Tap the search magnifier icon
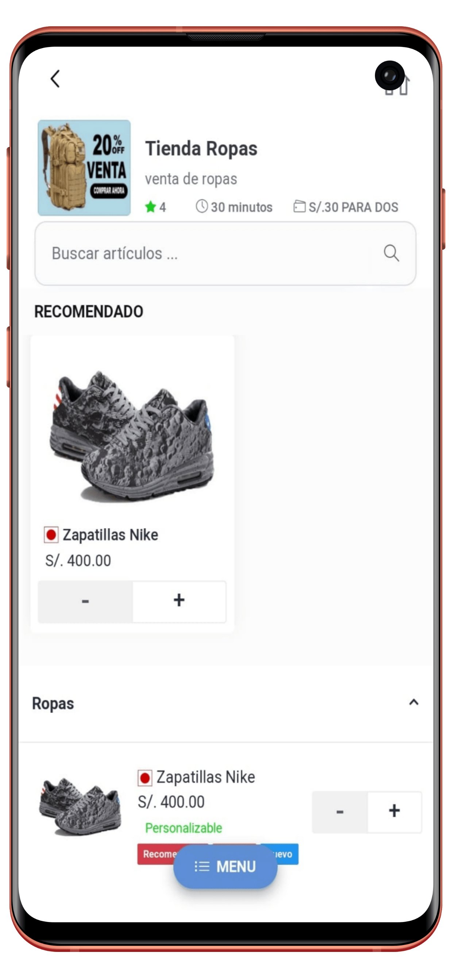Image resolution: width=453 pixels, height=980 pixels. 391,253
